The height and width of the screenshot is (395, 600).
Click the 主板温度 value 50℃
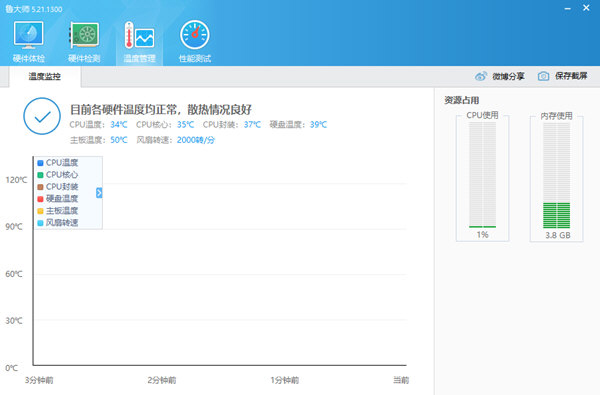click(119, 140)
